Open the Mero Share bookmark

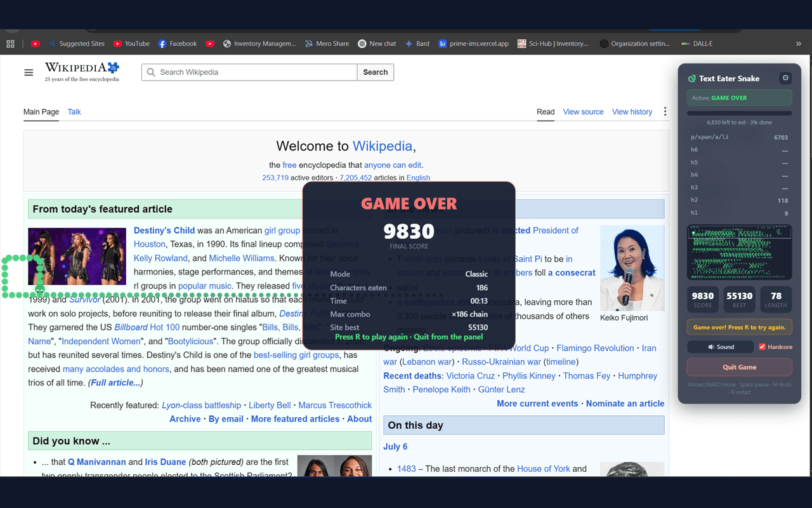click(327, 44)
